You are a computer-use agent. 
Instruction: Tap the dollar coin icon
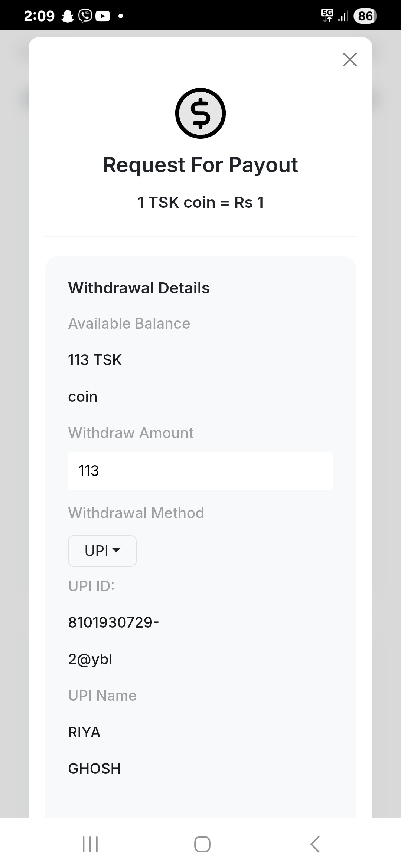click(x=200, y=113)
